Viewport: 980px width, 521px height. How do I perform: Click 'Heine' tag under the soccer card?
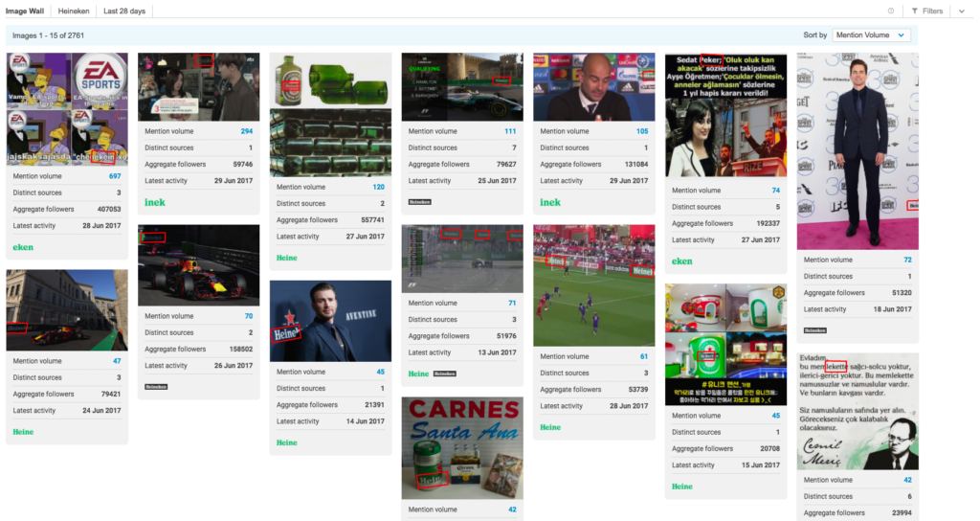(x=550, y=427)
